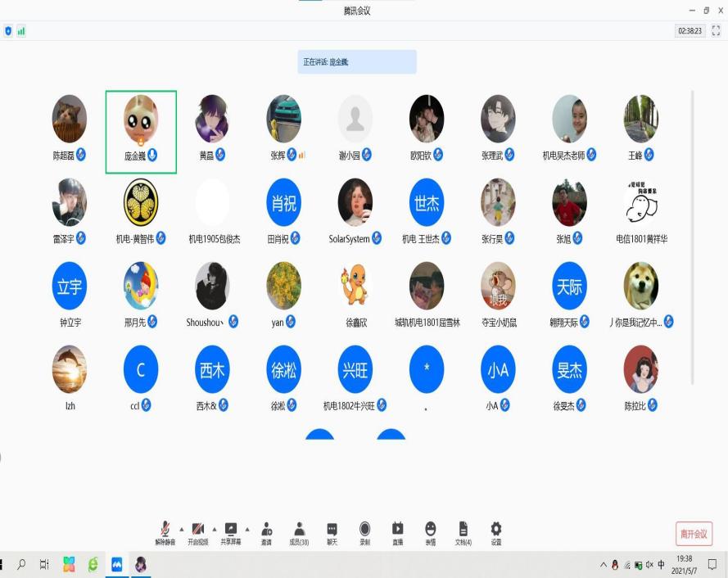Start sharing with 共享屏幕 icon

coord(231,529)
